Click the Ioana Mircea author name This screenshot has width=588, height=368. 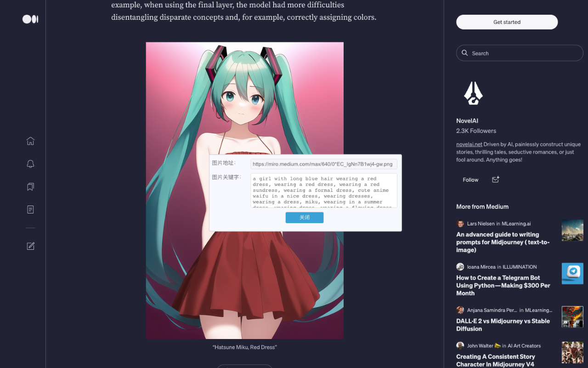click(481, 267)
